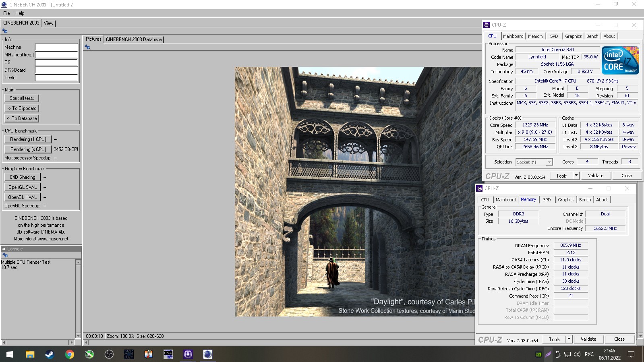
Task: Copy results with To Clipboard button
Action: pos(22,108)
